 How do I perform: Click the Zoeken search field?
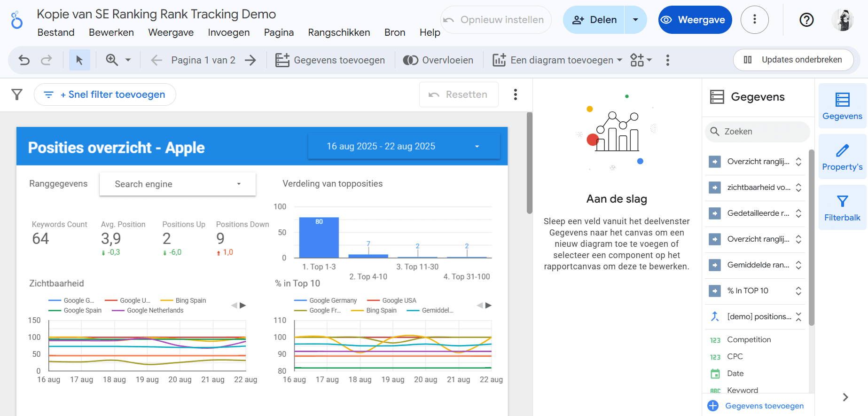[758, 132]
